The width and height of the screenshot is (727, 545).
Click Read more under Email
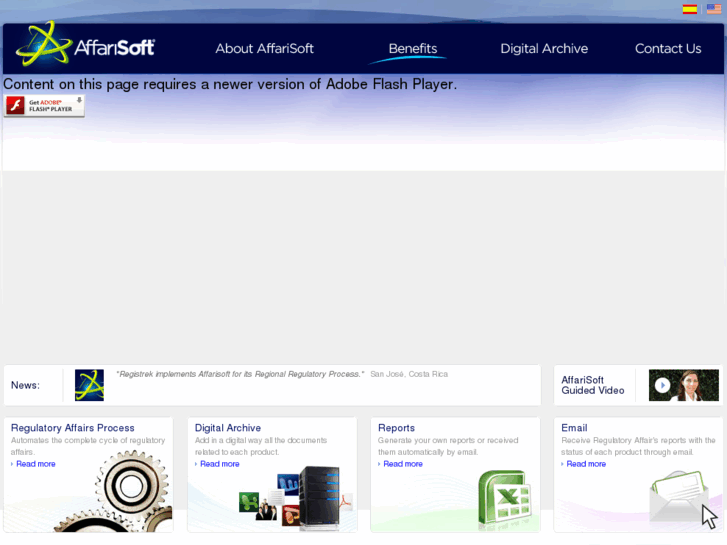tap(586, 464)
